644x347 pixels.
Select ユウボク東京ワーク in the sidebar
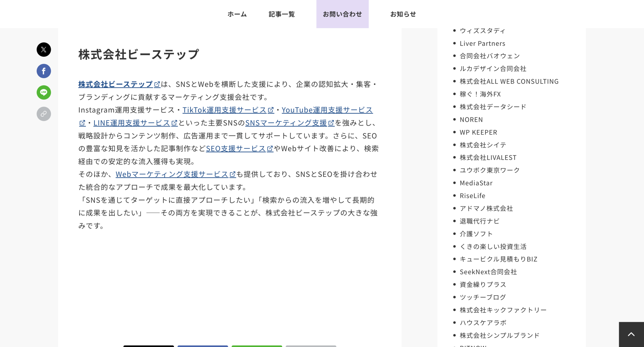(x=490, y=170)
